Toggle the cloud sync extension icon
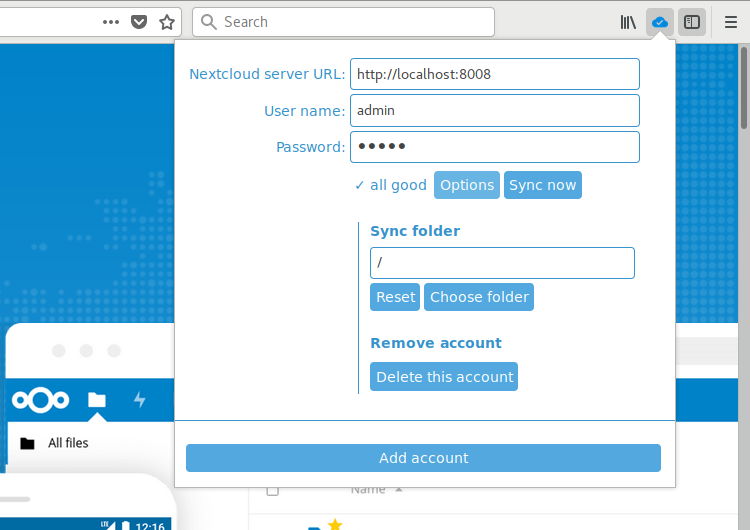The height and width of the screenshot is (530, 750). point(660,22)
